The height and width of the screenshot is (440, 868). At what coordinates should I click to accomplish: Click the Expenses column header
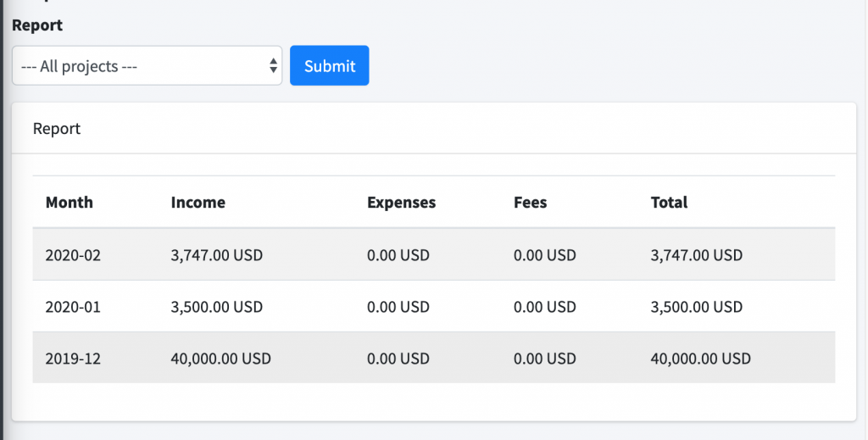401,203
